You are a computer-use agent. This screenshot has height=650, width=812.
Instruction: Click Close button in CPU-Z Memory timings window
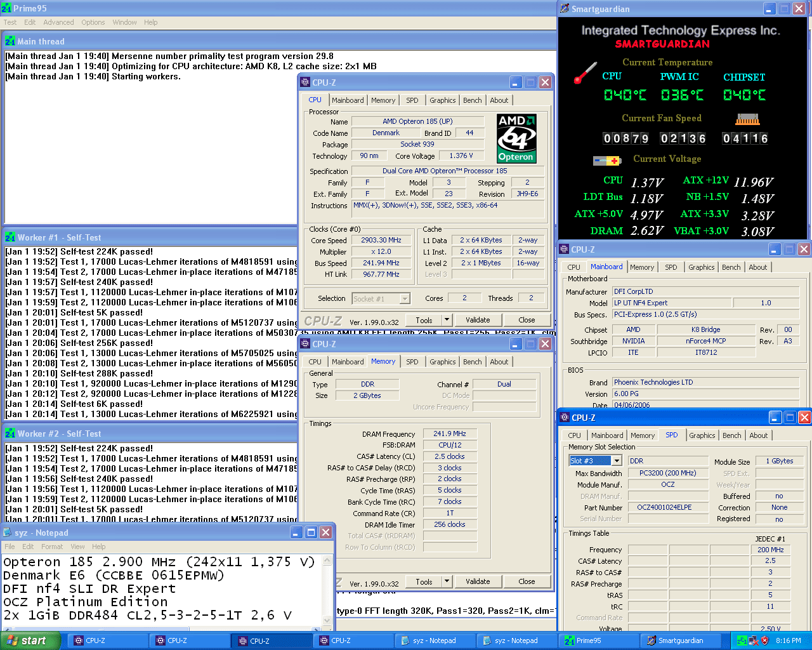(x=527, y=581)
